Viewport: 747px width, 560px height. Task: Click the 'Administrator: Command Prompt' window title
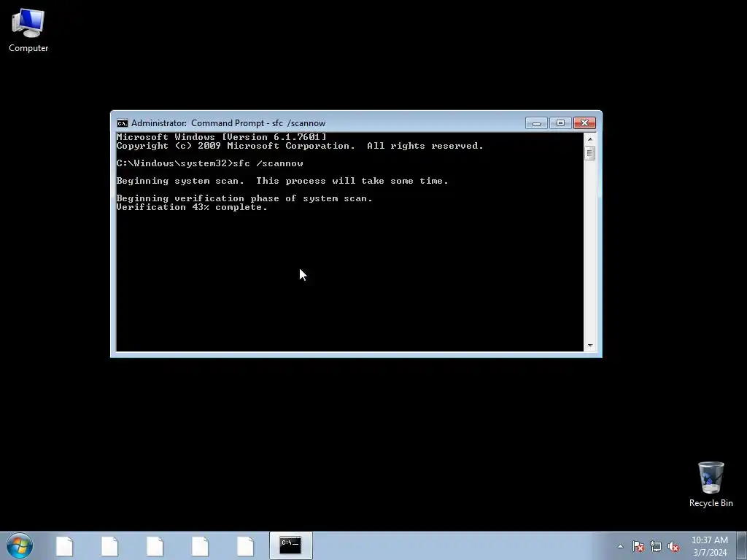(x=228, y=123)
